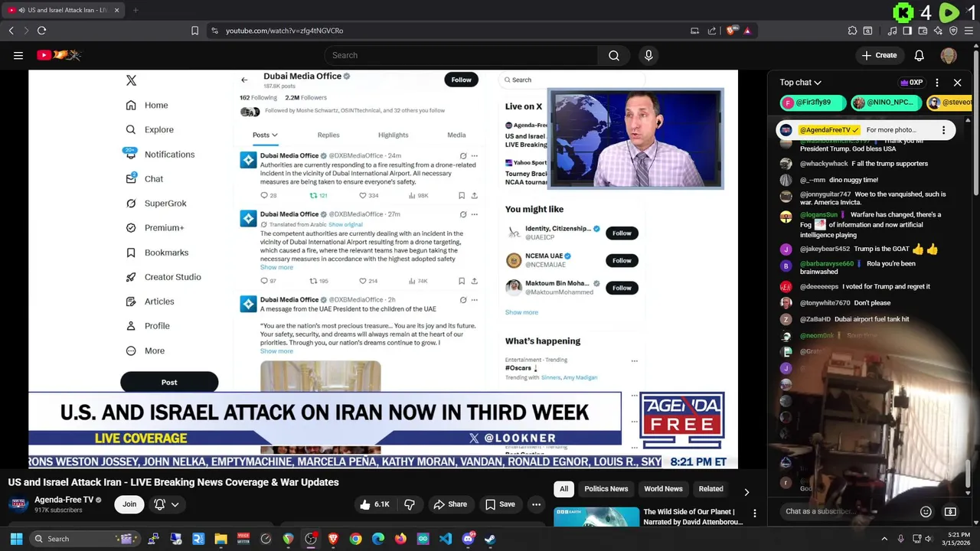Start voice search with the microphone icon
The width and height of the screenshot is (980, 551).
(x=648, y=55)
